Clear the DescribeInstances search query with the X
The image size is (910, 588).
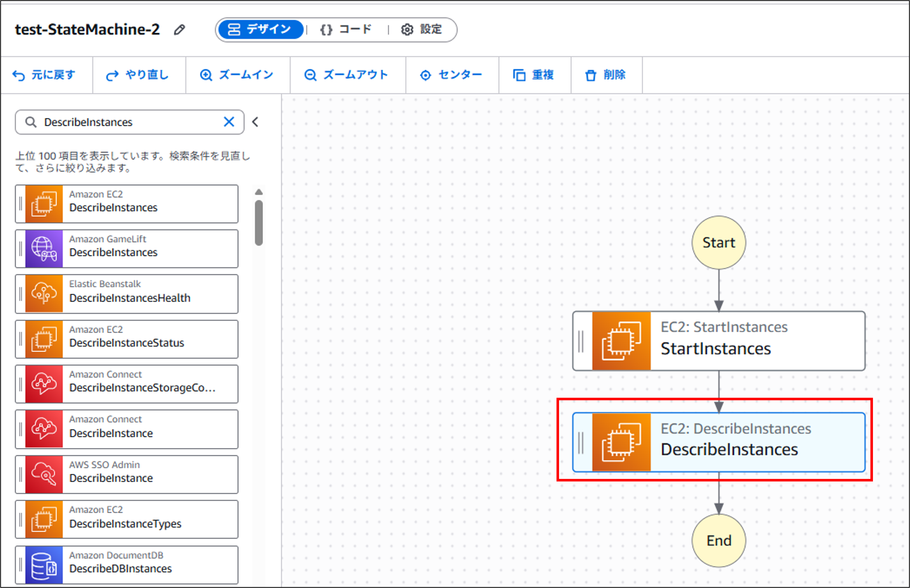point(229,122)
